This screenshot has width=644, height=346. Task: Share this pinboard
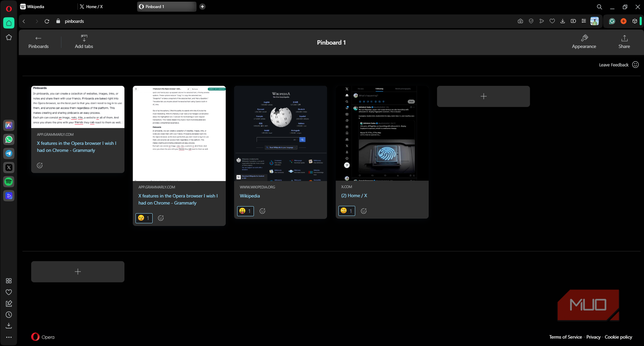[624, 42]
